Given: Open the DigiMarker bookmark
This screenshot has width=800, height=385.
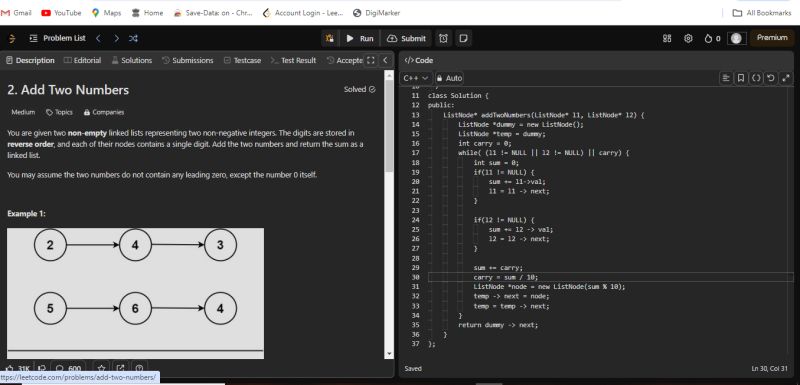Looking at the screenshot, I should click(x=377, y=13).
